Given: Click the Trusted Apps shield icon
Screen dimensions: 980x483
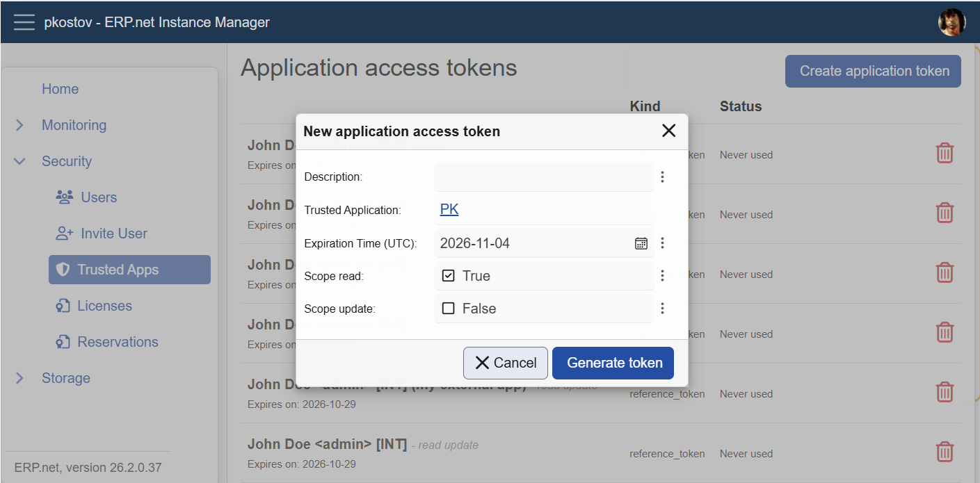Looking at the screenshot, I should pyautogui.click(x=63, y=270).
